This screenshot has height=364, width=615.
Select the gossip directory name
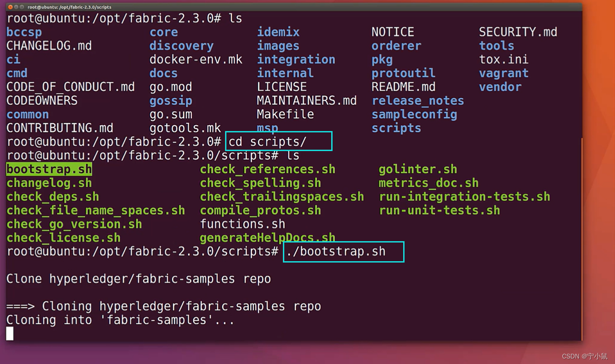tap(171, 101)
